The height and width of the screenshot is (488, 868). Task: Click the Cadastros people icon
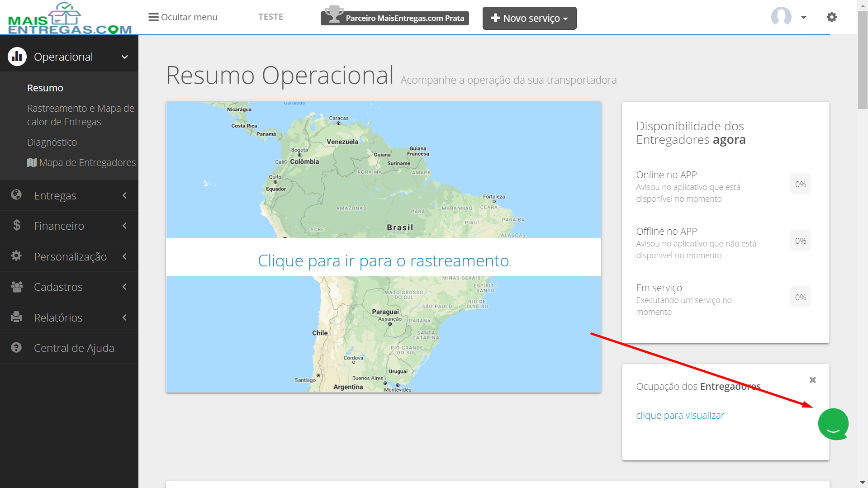(17, 287)
